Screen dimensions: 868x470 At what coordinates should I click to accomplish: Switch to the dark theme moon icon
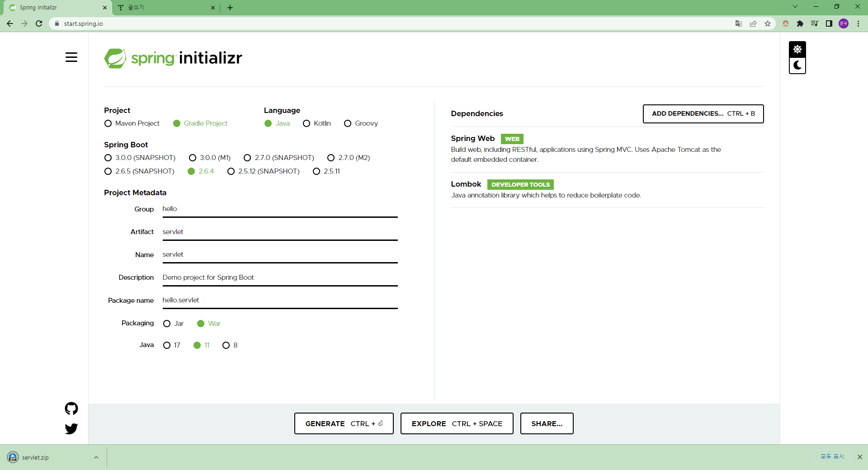(x=797, y=66)
